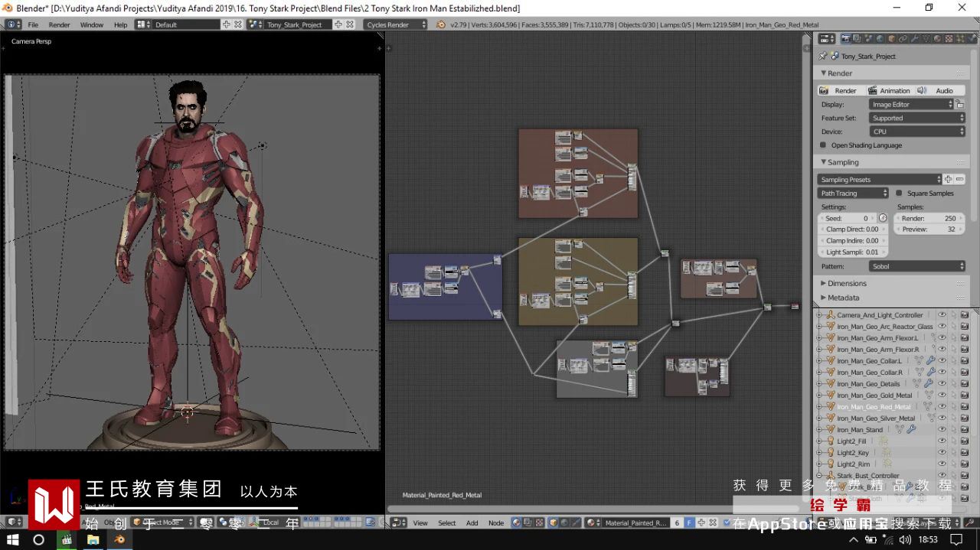This screenshot has height=550, width=980.
Task: Click the animate seed clock icon
Action: [x=883, y=218]
